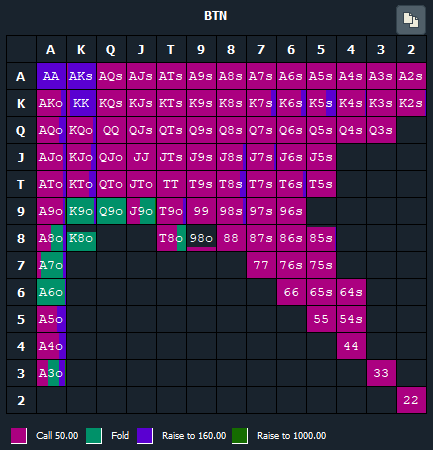Click the KK pocket pair cell
This screenshot has height=450, width=433.
point(81,103)
